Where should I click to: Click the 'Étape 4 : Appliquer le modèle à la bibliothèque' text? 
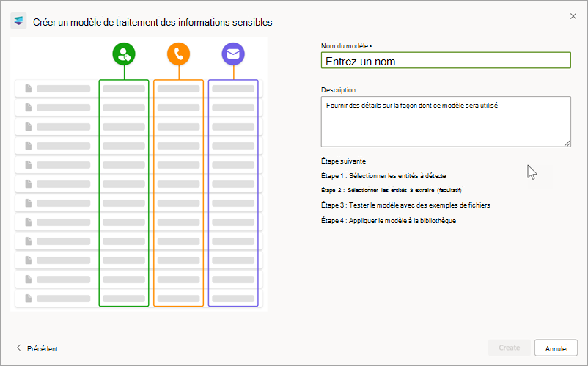point(389,221)
